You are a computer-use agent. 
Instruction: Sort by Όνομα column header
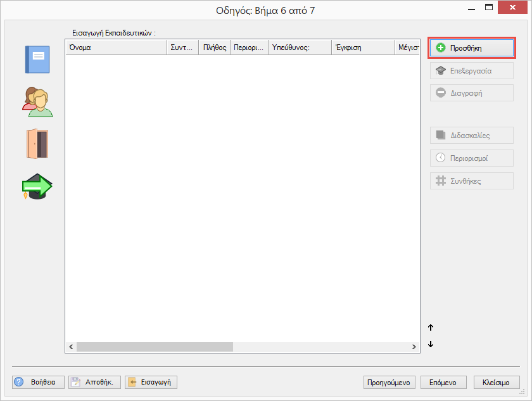click(115, 48)
